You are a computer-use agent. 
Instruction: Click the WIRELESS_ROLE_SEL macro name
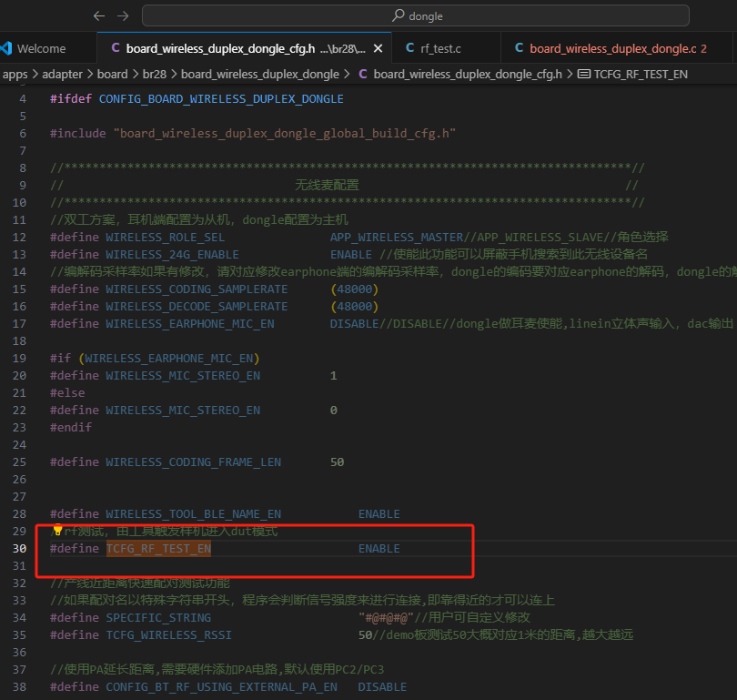pyautogui.click(x=165, y=238)
